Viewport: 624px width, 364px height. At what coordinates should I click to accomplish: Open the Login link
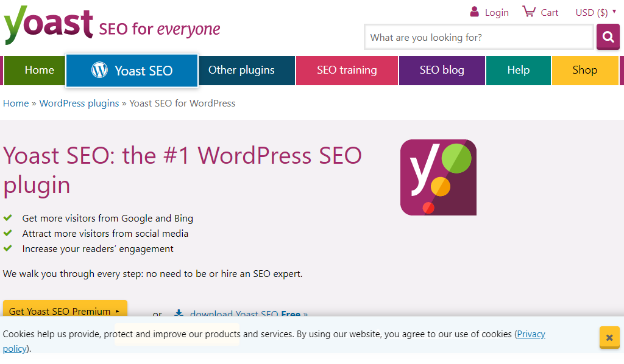click(x=497, y=13)
